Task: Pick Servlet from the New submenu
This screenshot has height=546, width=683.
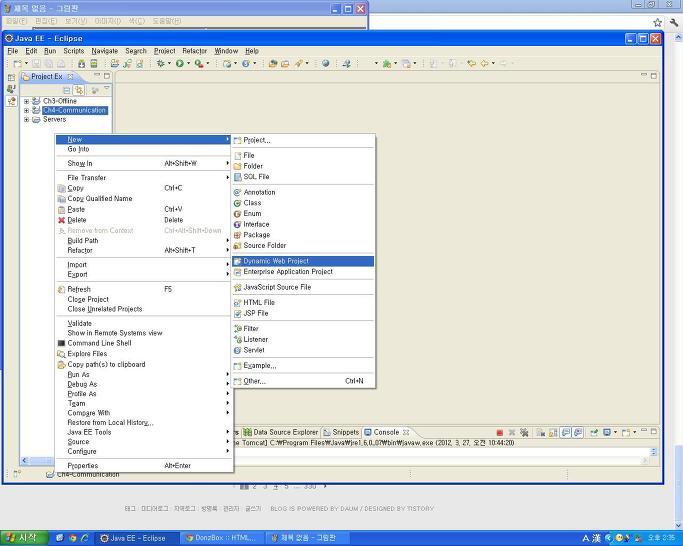Action: click(303, 350)
